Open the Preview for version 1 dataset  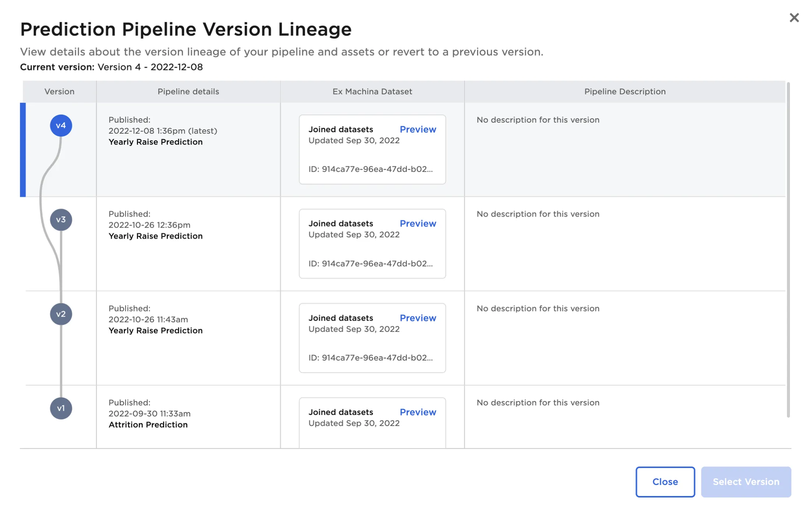tap(418, 412)
